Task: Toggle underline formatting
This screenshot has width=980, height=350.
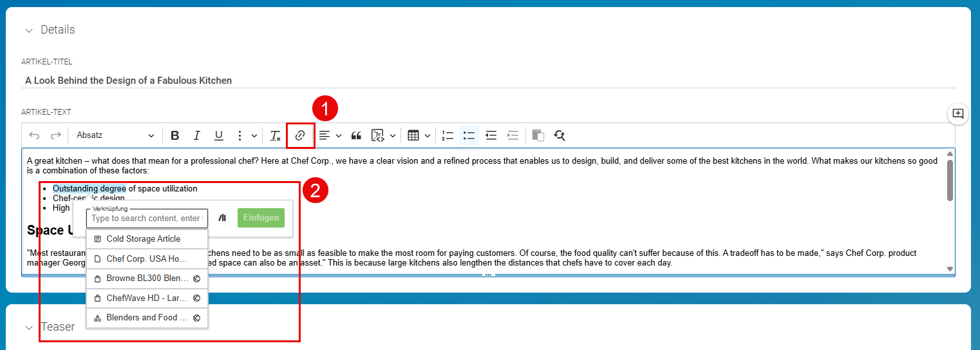Action: 219,135
